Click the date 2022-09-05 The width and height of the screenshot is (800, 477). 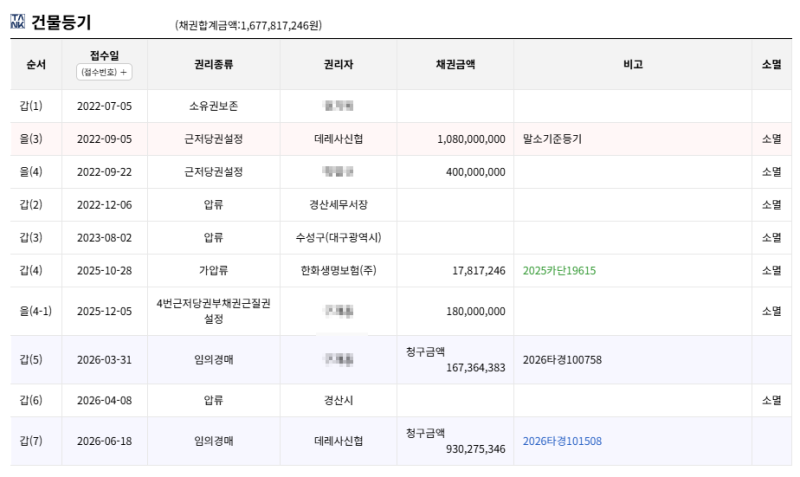104,139
